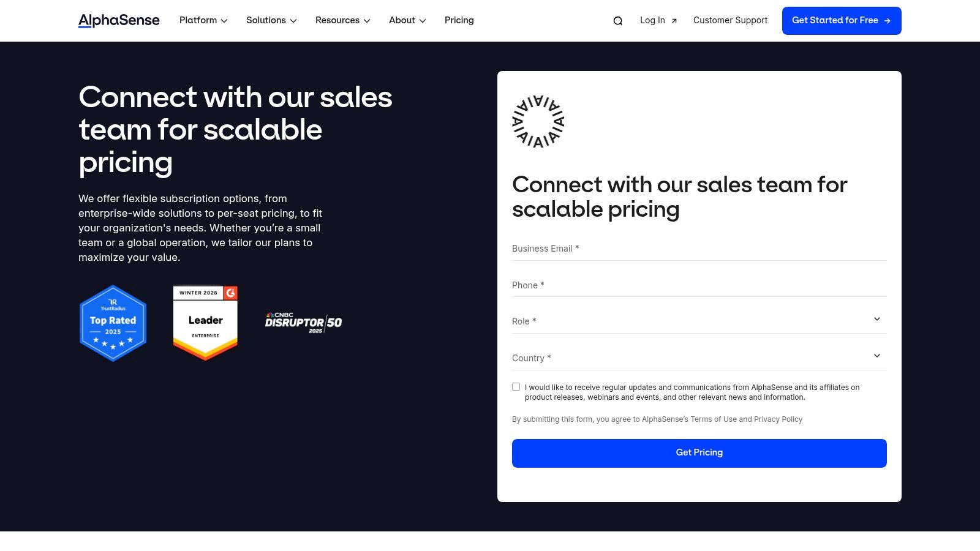The height and width of the screenshot is (551, 980).
Task: Click the arrow inside Get Started button
Action: 887,20
